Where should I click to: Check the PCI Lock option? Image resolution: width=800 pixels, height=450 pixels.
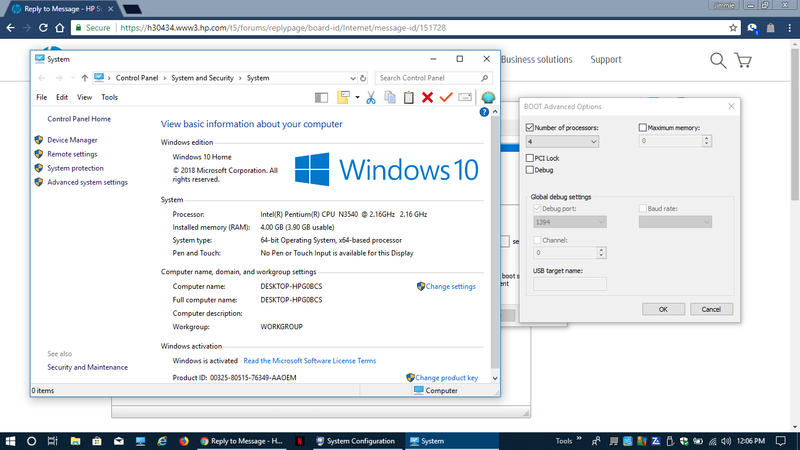tap(530, 158)
